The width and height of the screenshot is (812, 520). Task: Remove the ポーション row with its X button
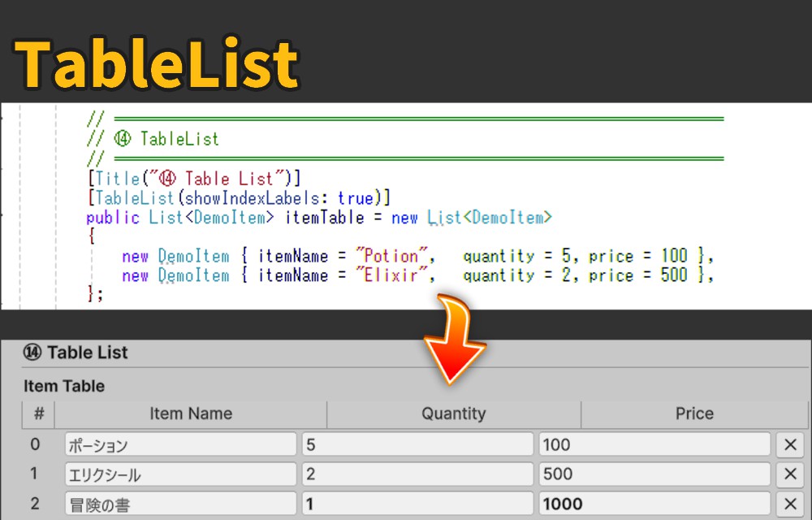(x=788, y=444)
